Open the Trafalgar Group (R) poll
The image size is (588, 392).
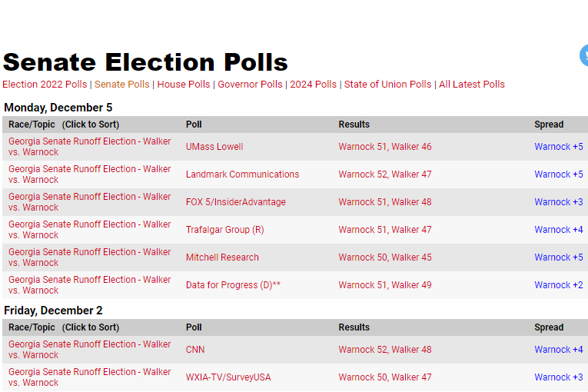(x=224, y=230)
